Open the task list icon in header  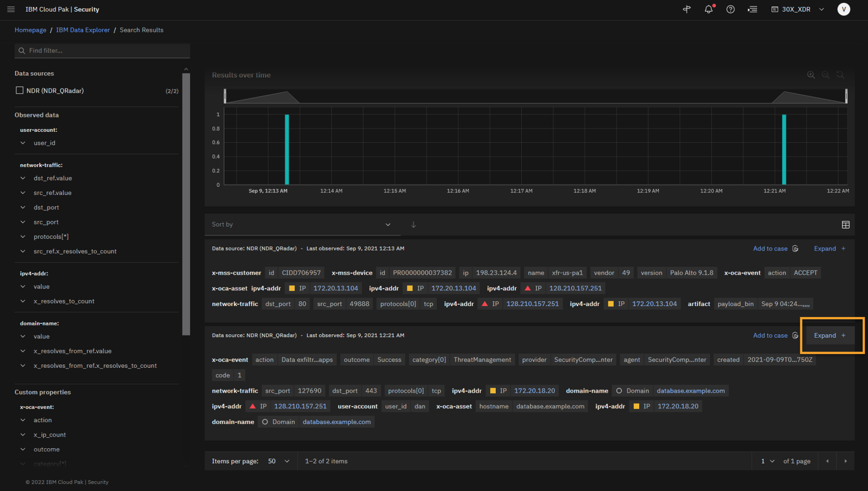coord(752,9)
